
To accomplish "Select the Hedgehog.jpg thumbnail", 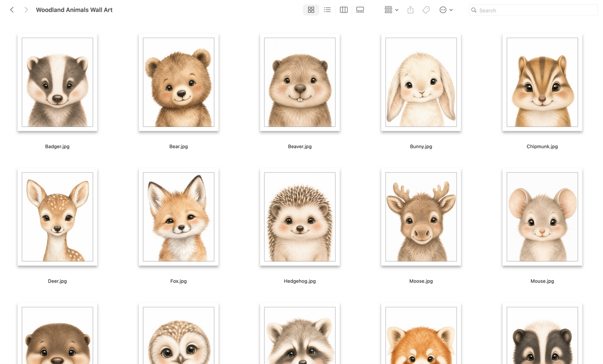I will [x=300, y=217].
